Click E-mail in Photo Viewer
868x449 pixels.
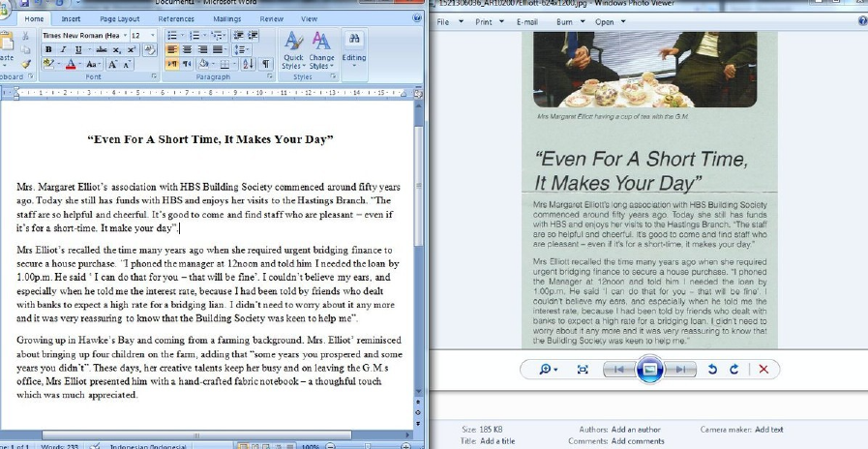pyautogui.click(x=527, y=22)
